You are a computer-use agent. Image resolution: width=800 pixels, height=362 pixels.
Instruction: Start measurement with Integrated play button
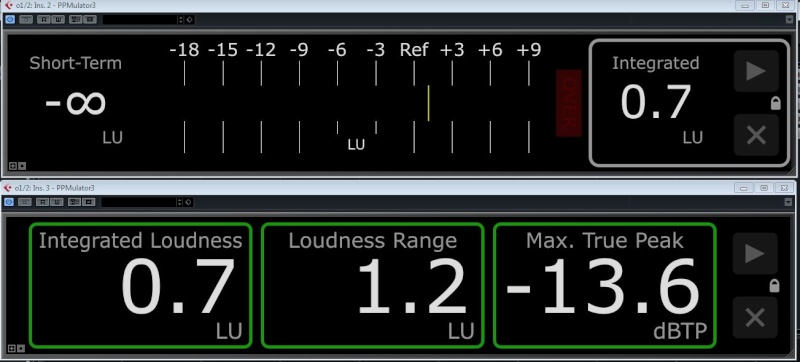[x=756, y=71]
